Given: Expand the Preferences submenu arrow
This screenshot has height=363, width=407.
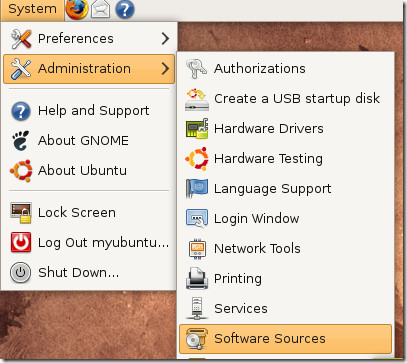Looking at the screenshot, I should 165,39.
